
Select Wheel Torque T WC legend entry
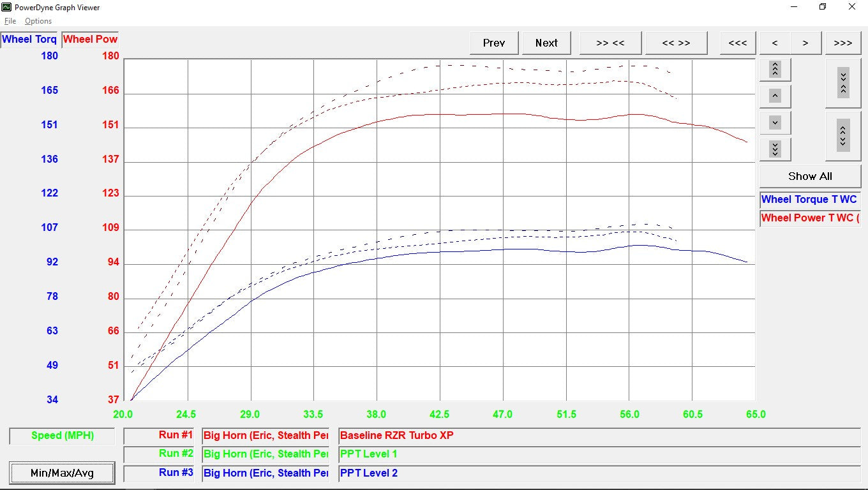[x=810, y=200]
